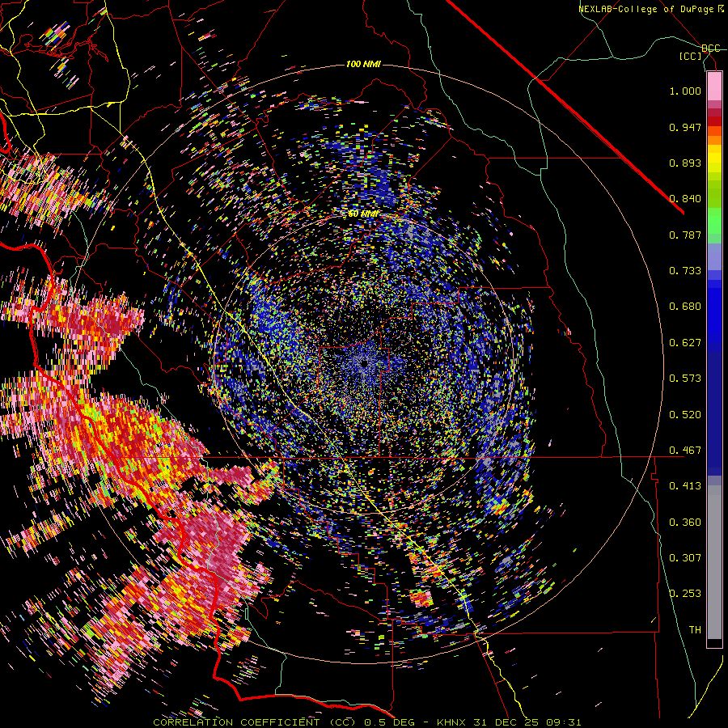Click the 1.000 legend value
Image resolution: width=728 pixels, height=728 pixels.
coord(685,91)
